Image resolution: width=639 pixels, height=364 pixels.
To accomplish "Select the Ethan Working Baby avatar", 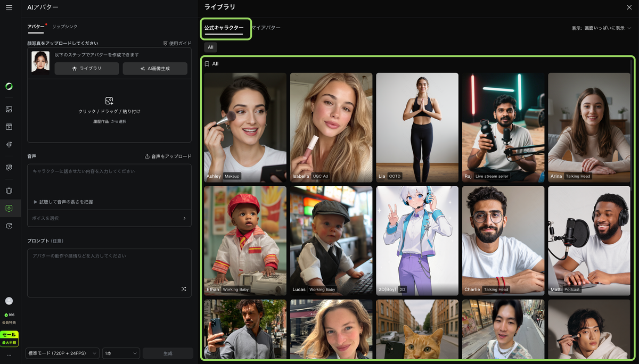I will pos(245,241).
